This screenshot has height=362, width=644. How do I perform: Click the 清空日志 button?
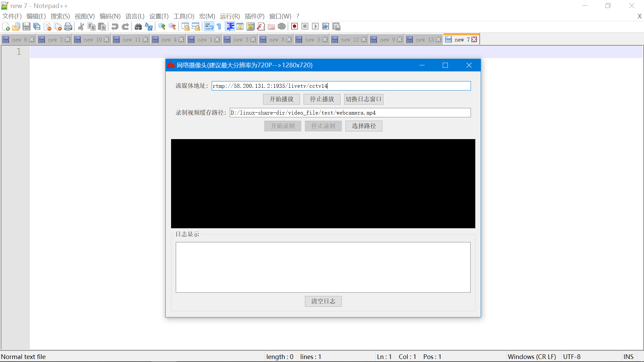[x=323, y=301]
